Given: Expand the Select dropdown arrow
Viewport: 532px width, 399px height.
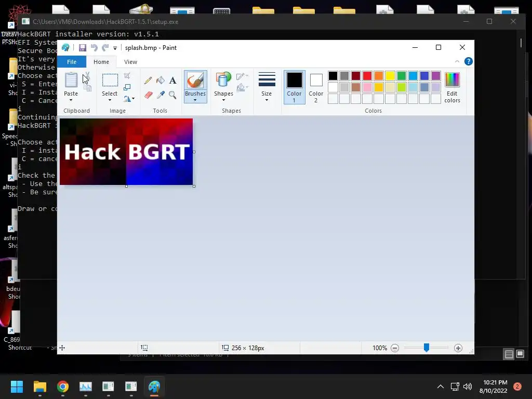Looking at the screenshot, I should tap(110, 100).
